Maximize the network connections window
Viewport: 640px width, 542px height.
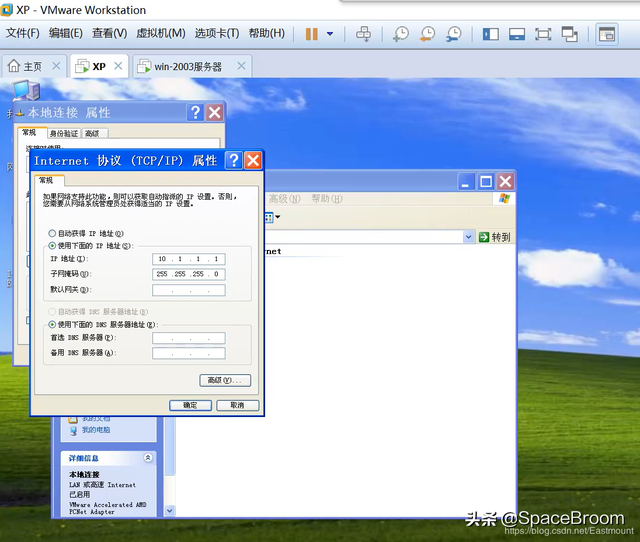pos(486,182)
